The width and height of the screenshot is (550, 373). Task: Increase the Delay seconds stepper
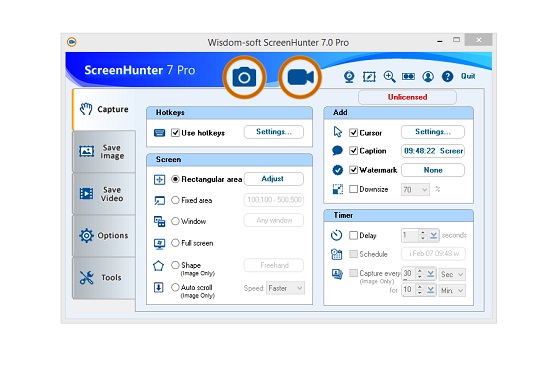tap(423, 232)
